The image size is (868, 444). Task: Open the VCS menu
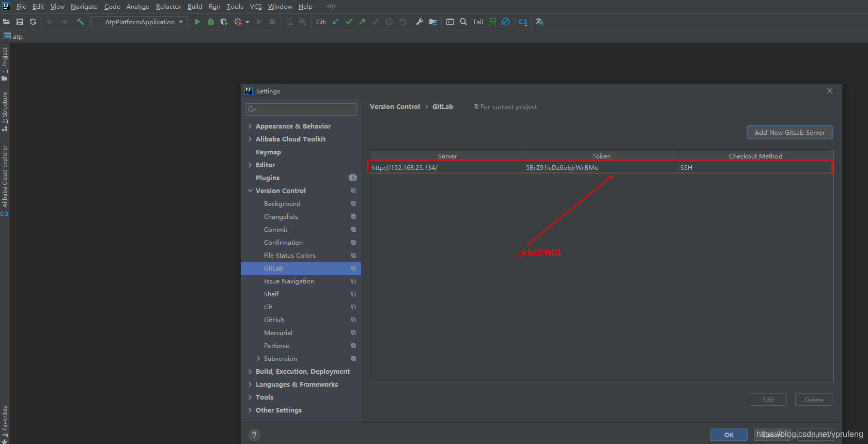tap(256, 6)
